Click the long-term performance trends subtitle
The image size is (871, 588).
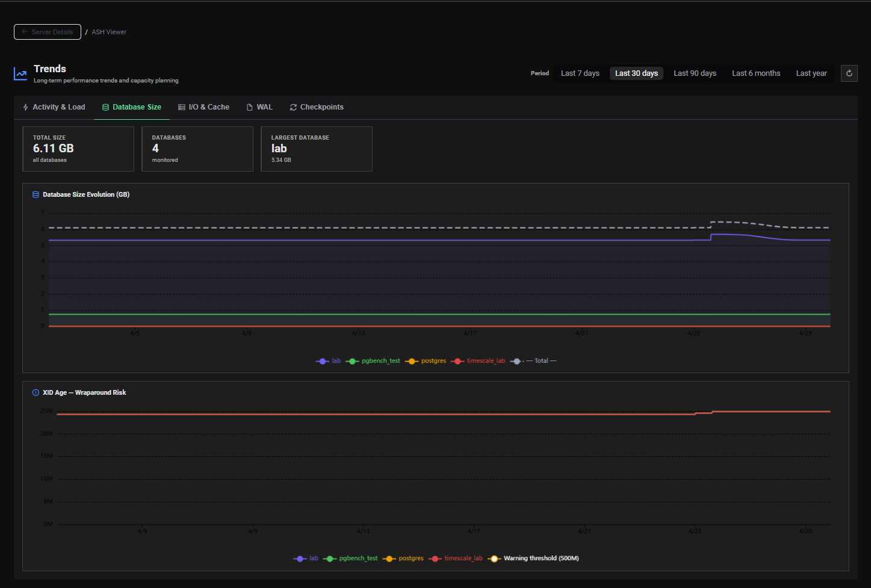[106, 81]
